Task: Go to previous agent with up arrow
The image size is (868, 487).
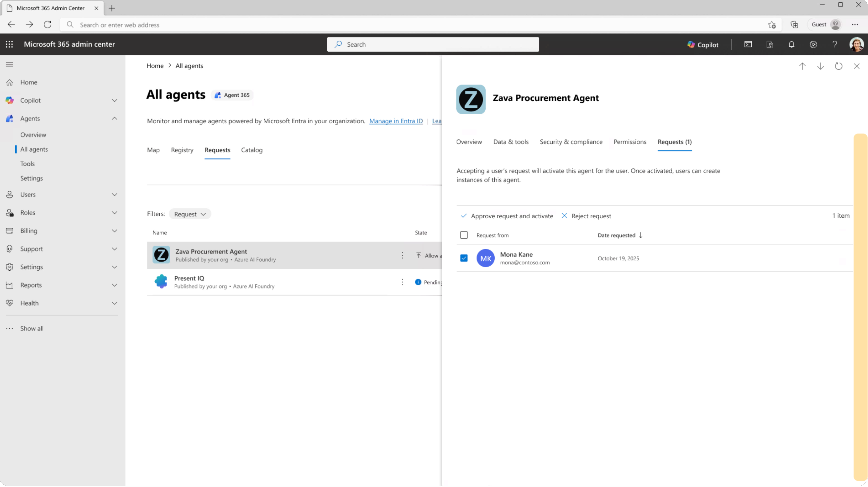Action: point(802,66)
